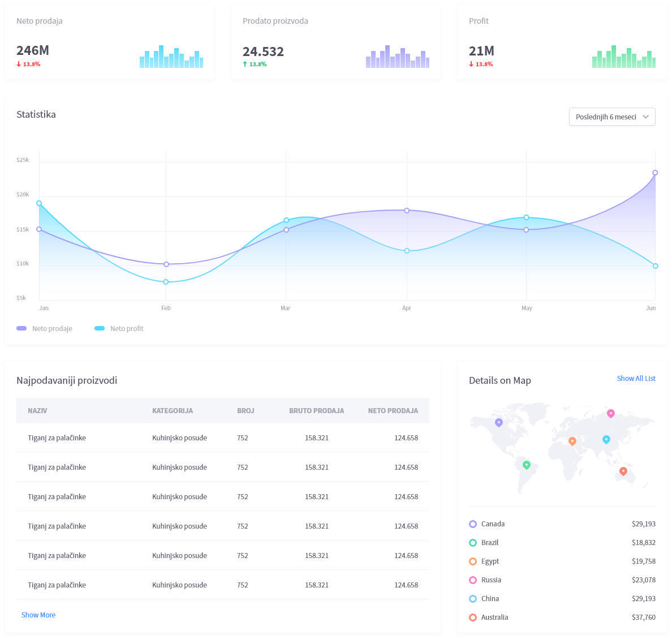Click the red Australia map pin
672x639 pixels.
623,471
